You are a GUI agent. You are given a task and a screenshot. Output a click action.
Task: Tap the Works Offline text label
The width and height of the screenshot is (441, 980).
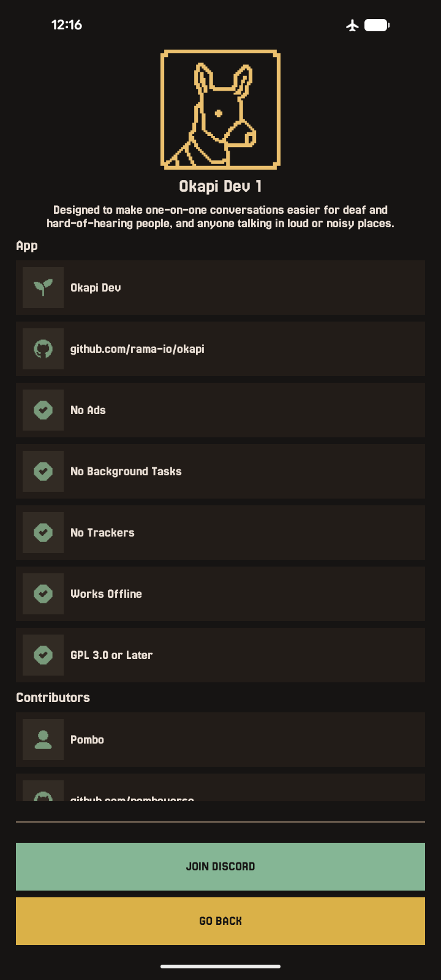[106, 594]
